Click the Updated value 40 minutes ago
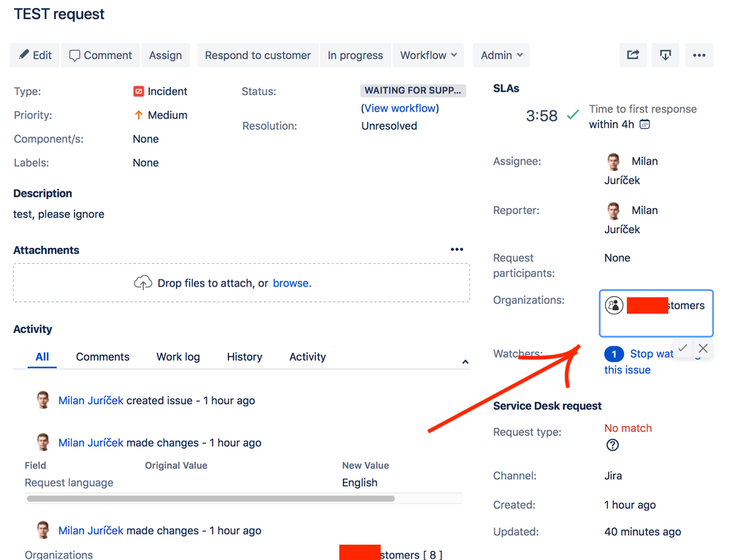Screen dimensions: 730x560 coord(642,531)
